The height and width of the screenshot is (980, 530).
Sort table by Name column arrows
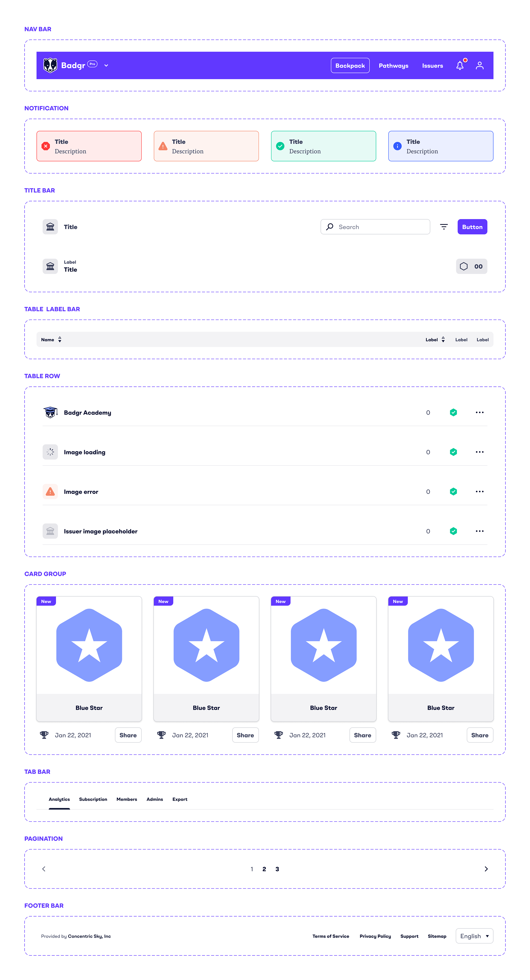(x=60, y=339)
